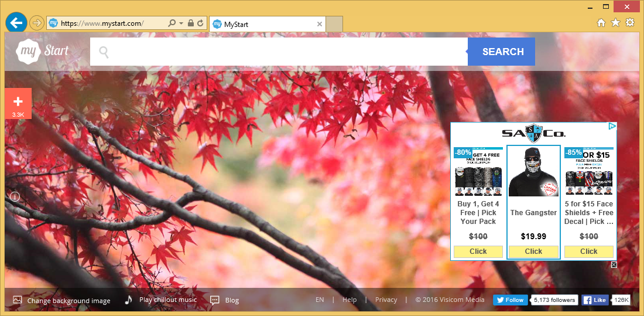This screenshot has height=316, width=644.
Task: Click the my Start logo
Action: 42,52
